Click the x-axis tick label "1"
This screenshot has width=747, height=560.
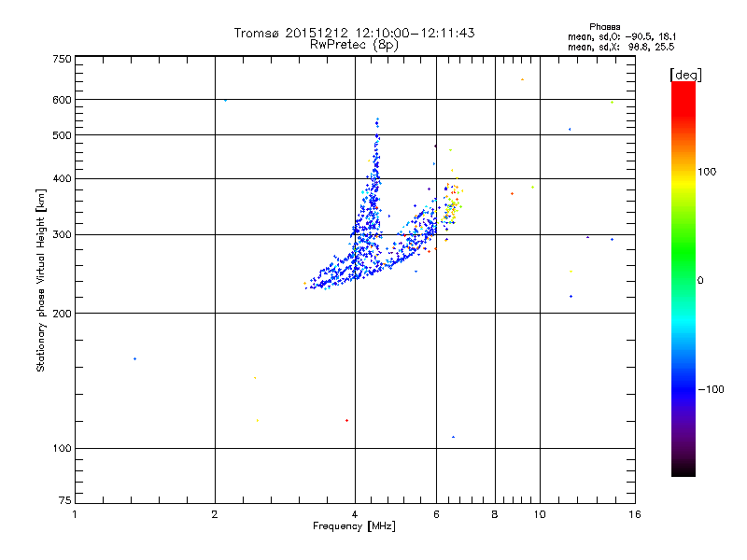point(75,514)
